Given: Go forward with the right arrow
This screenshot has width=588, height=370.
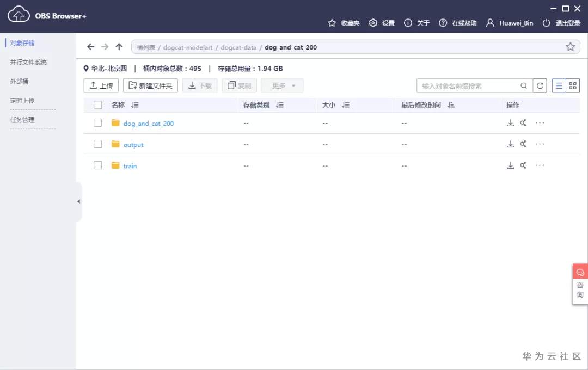Looking at the screenshot, I should pyautogui.click(x=105, y=47).
